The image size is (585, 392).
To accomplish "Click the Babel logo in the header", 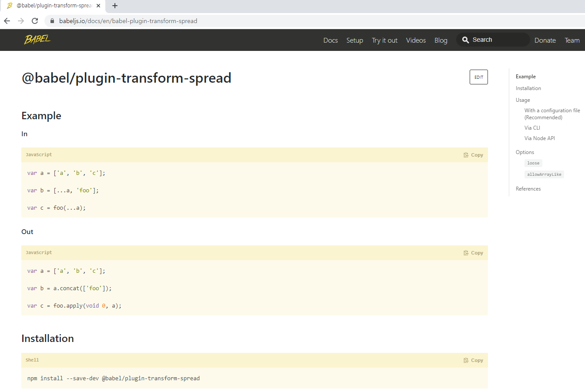I will coord(37,40).
